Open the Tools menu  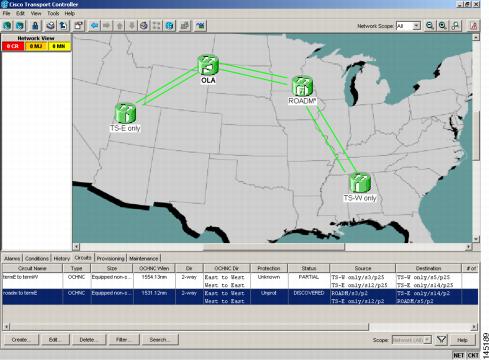(53, 13)
